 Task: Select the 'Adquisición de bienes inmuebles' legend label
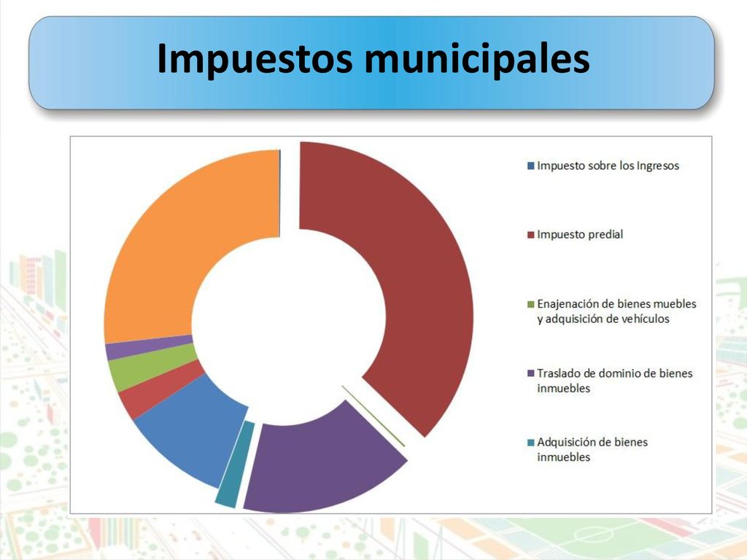point(592,449)
